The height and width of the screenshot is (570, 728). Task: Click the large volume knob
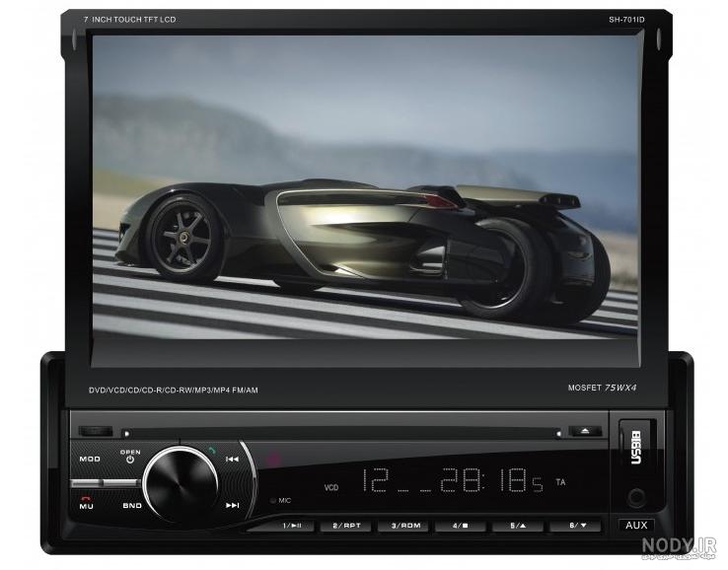click(181, 484)
